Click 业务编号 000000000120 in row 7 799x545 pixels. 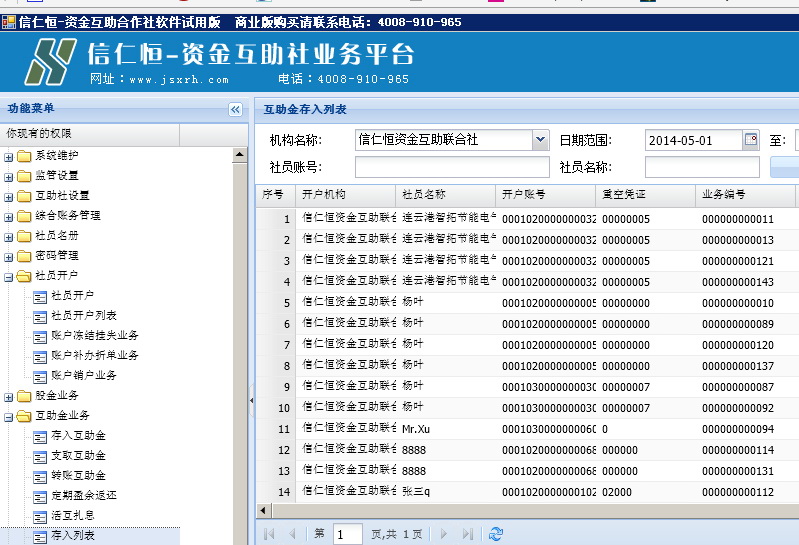pyautogui.click(x=737, y=345)
